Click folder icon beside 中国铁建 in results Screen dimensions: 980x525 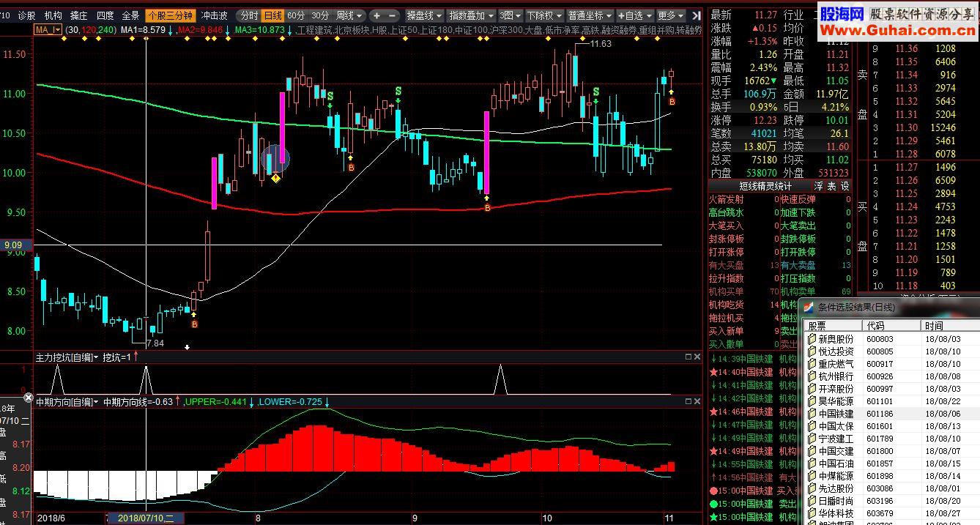point(812,414)
